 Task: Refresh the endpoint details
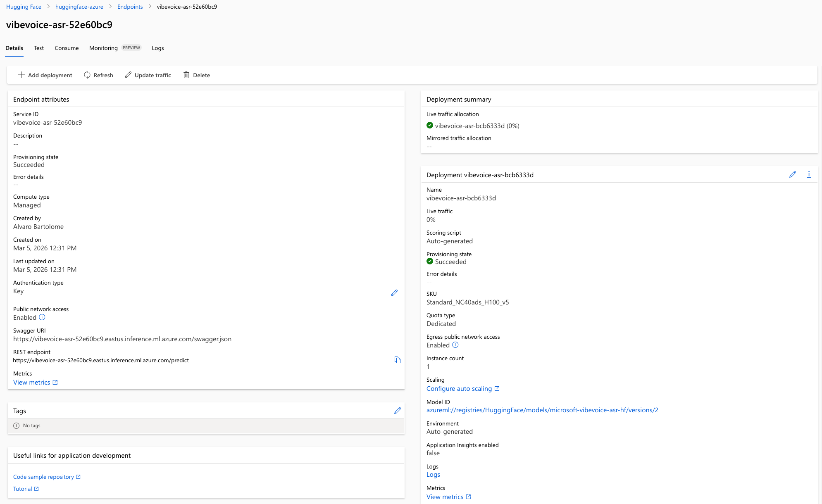(x=98, y=75)
